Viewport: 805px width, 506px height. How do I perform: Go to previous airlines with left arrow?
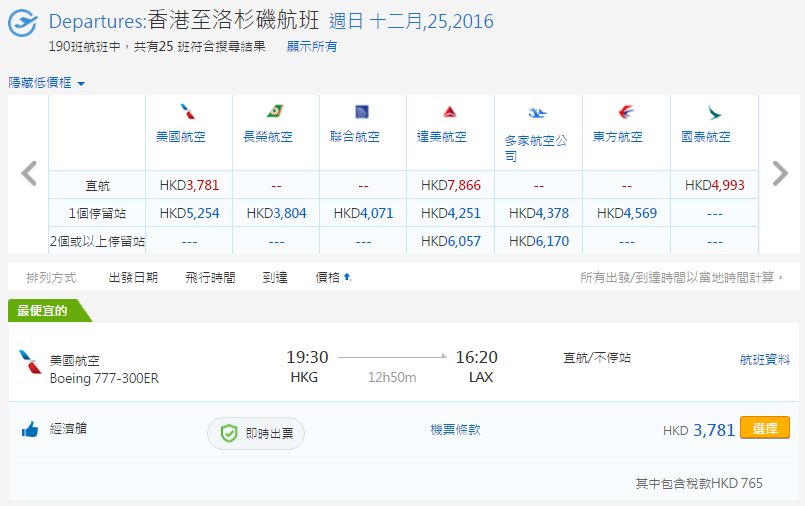coord(29,173)
